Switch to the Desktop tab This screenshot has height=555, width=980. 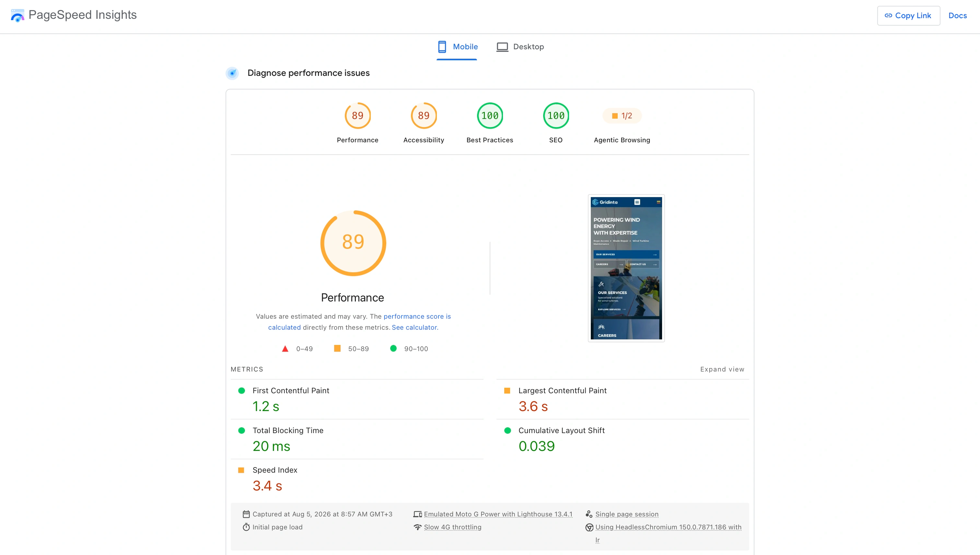[x=520, y=47]
